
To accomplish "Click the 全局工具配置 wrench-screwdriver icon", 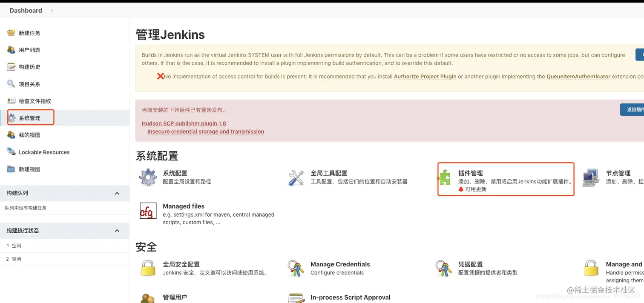I will pyautogui.click(x=296, y=177).
